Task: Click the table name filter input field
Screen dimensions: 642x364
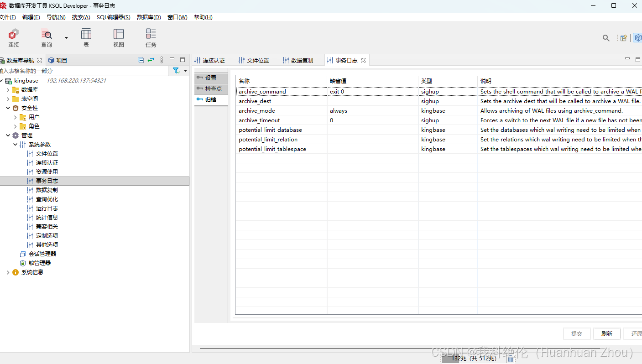Action: (84, 71)
